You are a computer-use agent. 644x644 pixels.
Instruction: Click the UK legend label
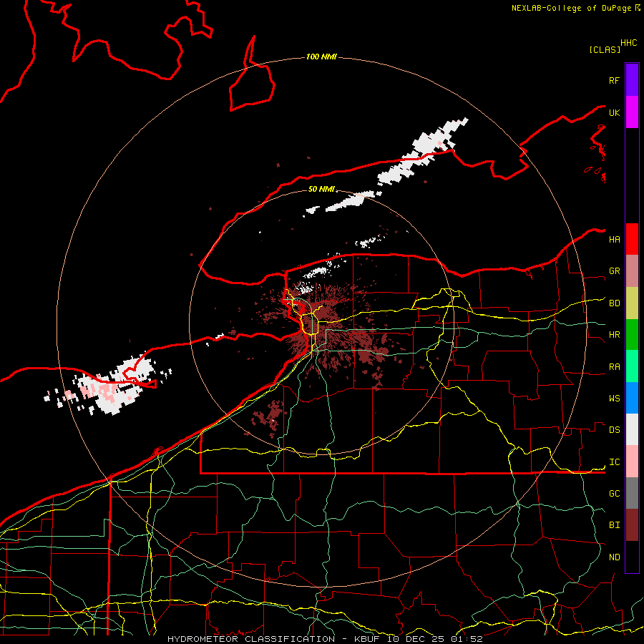click(x=614, y=112)
